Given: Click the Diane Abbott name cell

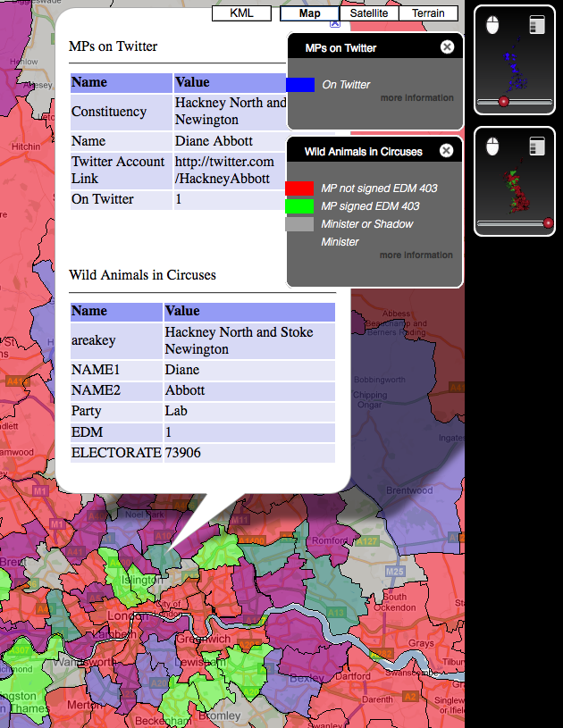Looking at the screenshot, I should tap(214, 140).
